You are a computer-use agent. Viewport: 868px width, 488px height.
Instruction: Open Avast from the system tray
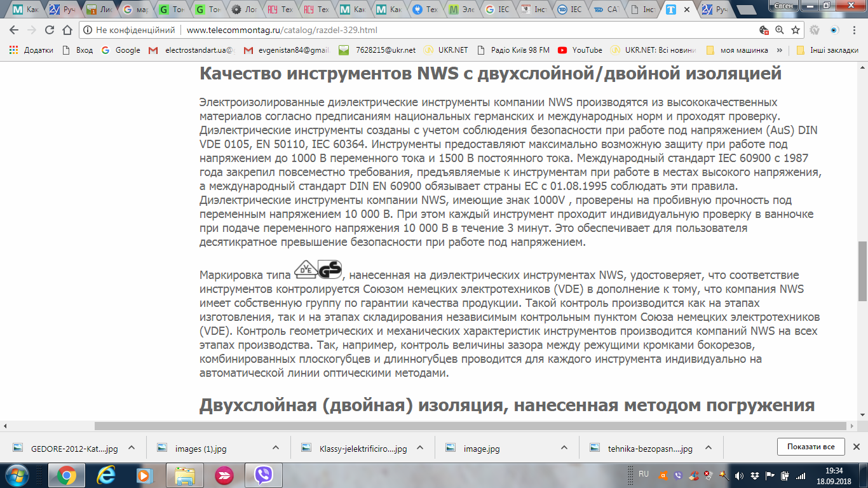[x=663, y=475]
